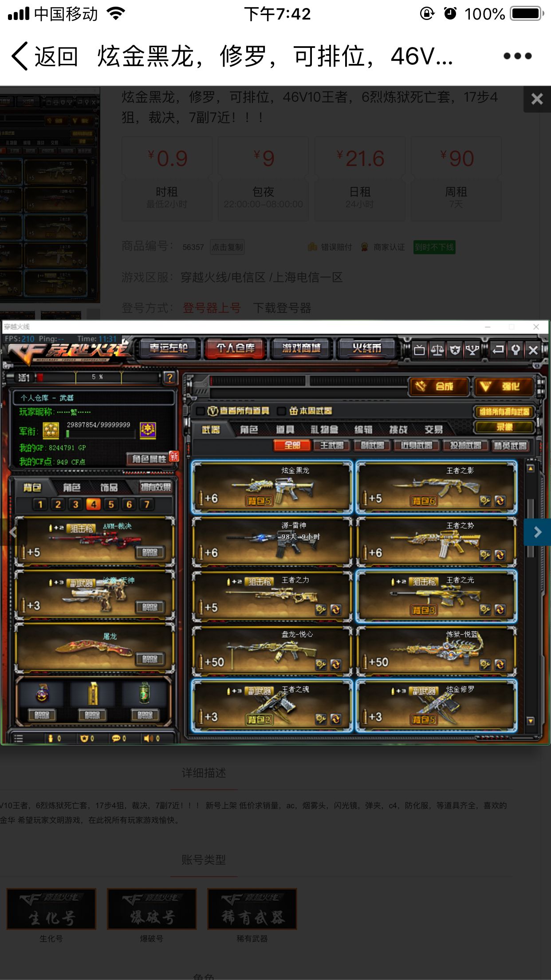Switch to the 道具 tab
551x980 pixels.
pos(285,429)
